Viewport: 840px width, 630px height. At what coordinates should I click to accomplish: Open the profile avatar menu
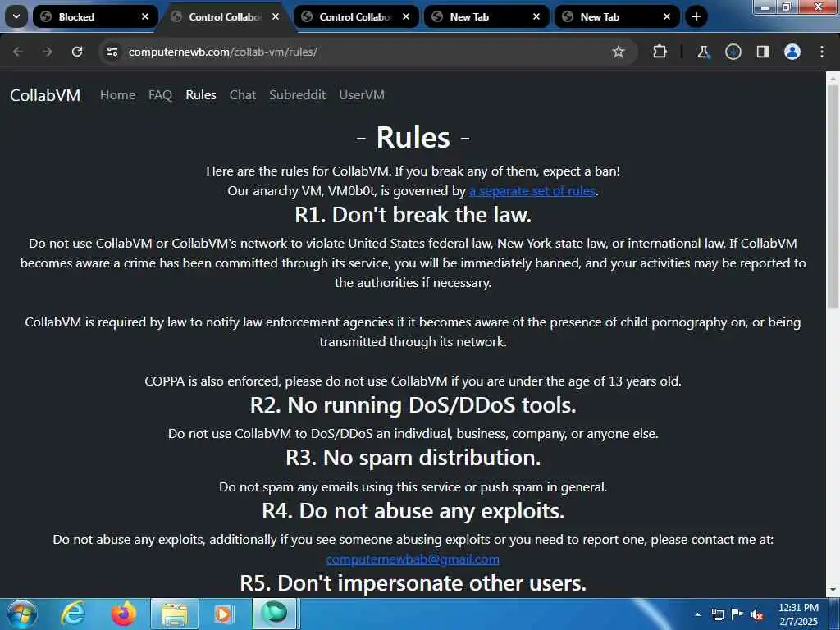792,52
